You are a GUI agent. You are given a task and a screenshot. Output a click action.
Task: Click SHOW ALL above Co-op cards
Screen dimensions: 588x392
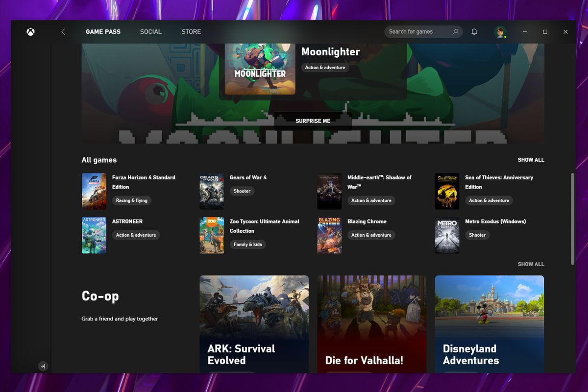click(531, 264)
